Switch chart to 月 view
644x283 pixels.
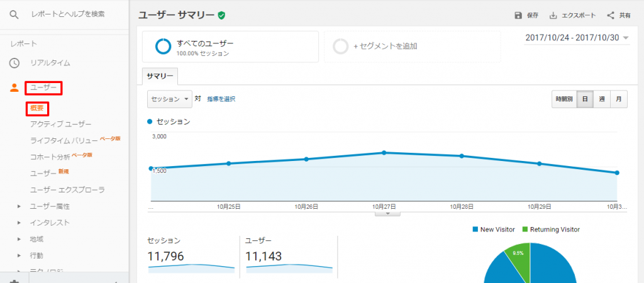[619, 99]
